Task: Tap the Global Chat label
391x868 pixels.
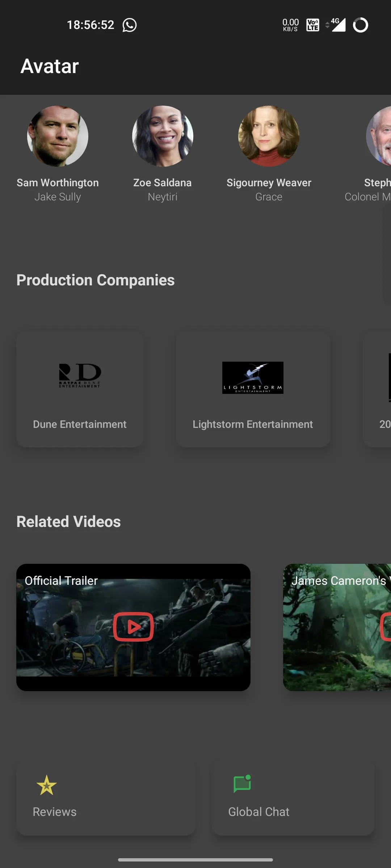Action: point(258,812)
